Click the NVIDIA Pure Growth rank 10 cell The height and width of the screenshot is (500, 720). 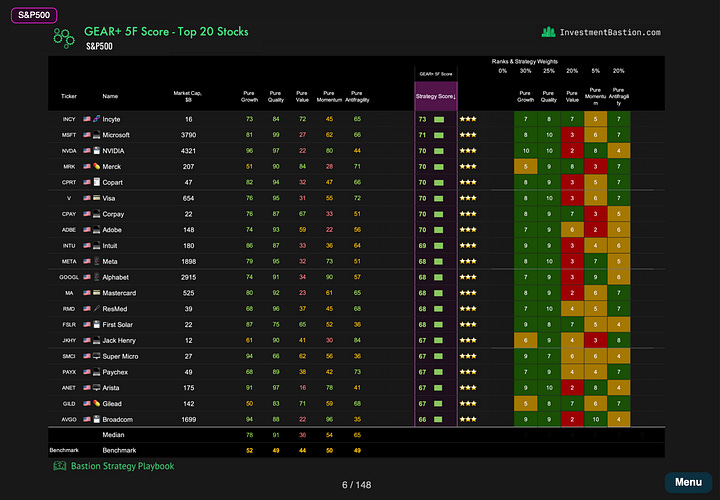pyautogui.click(x=525, y=151)
